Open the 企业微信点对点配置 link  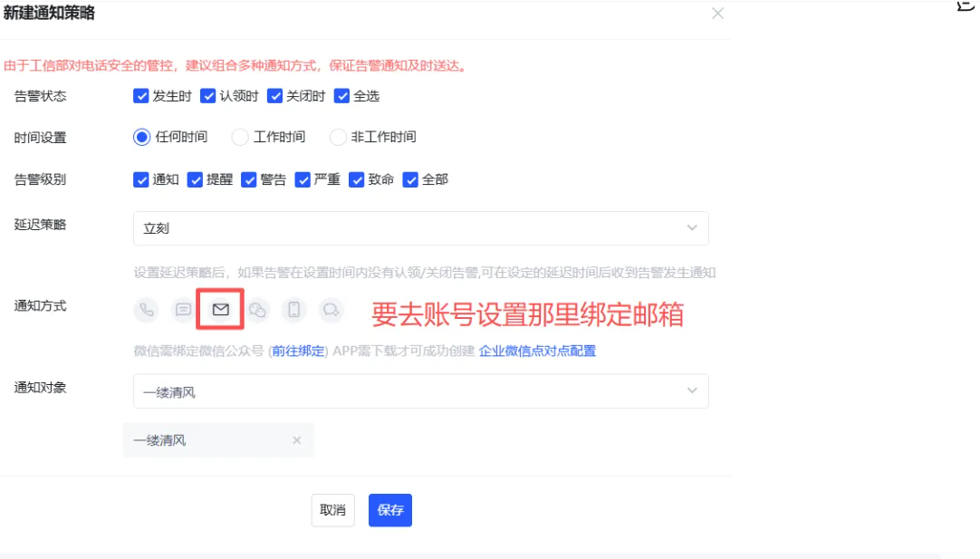click(537, 351)
